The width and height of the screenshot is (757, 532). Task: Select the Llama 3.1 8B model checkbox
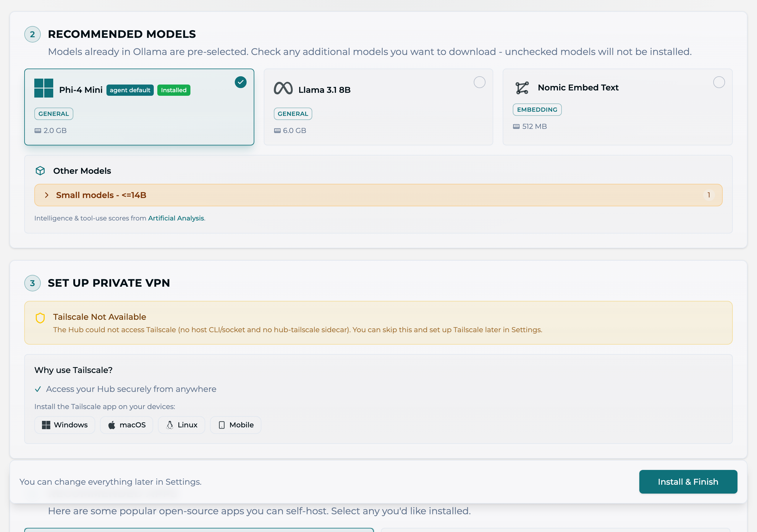click(x=480, y=82)
